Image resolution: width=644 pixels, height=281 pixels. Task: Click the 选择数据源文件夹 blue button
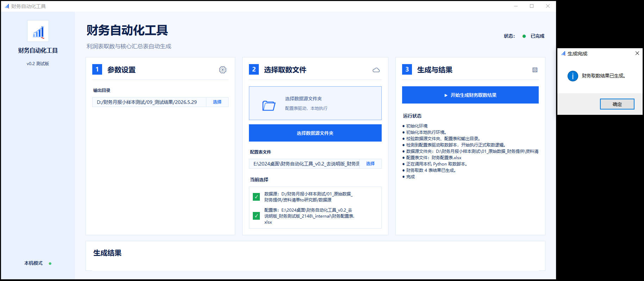point(315,133)
